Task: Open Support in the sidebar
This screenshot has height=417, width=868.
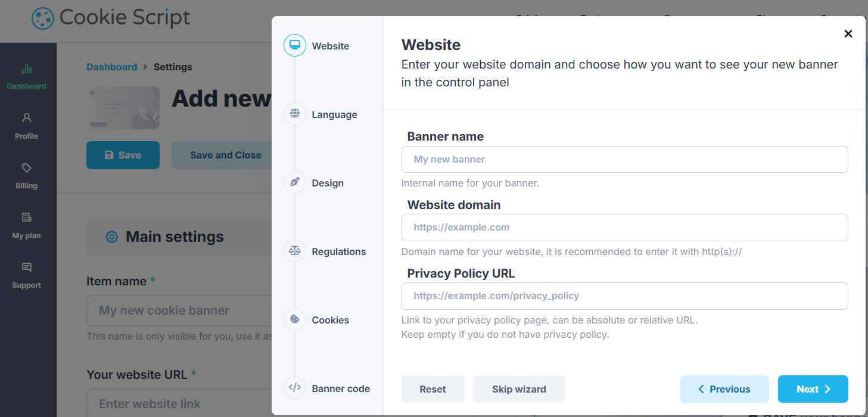Action: pos(27,275)
